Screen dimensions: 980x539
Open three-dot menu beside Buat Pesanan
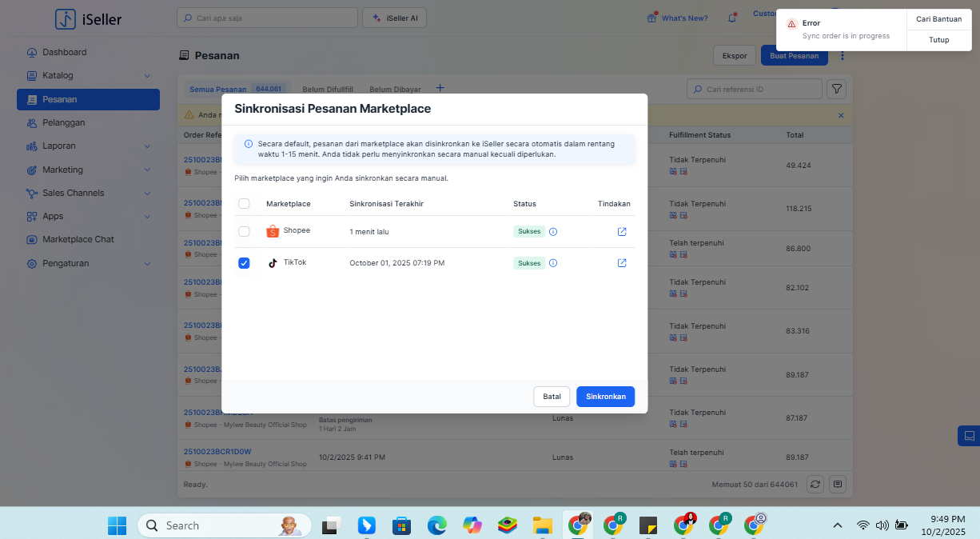[842, 56]
